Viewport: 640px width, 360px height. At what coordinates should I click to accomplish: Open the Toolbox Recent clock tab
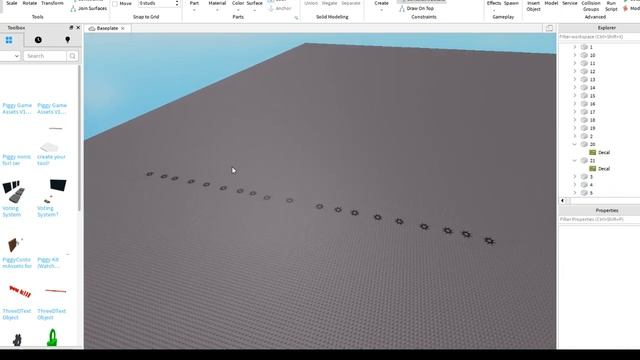point(38,40)
